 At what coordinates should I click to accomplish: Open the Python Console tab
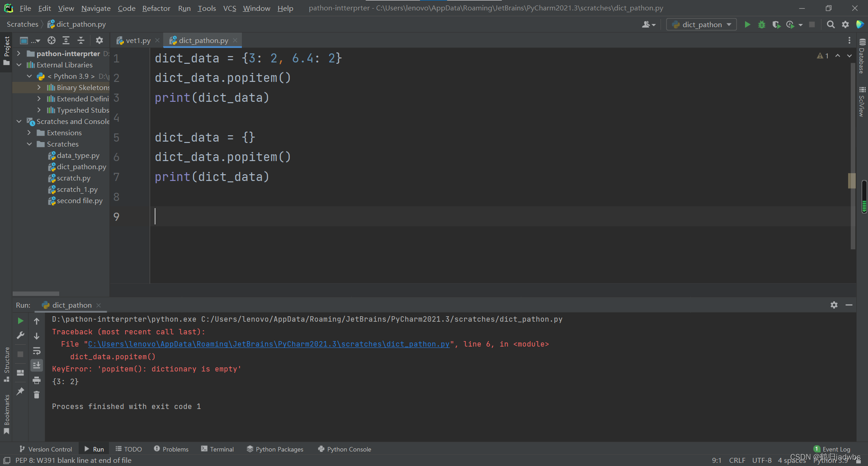[344, 449]
